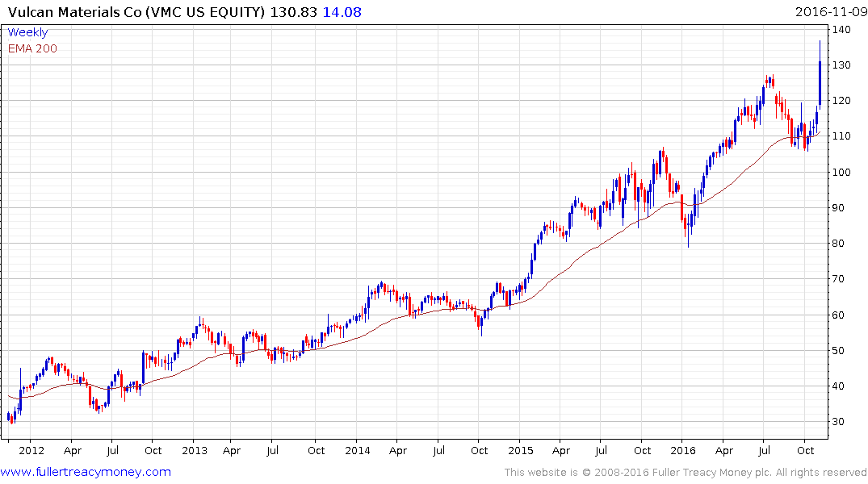
Task: Click the 130 price axis label
Action: (x=841, y=65)
